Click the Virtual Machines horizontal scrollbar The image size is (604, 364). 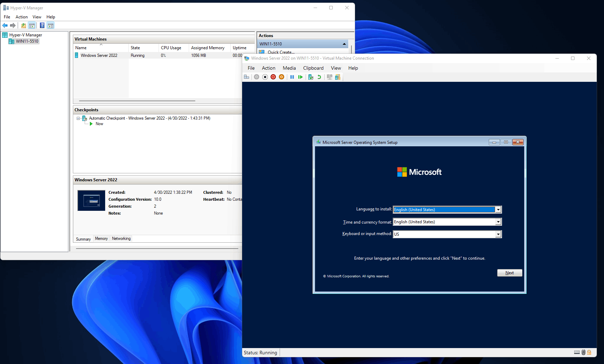137,101
